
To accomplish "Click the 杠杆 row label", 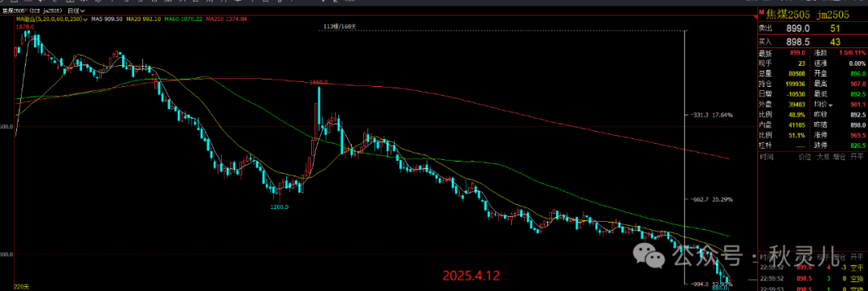I will click(766, 145).
